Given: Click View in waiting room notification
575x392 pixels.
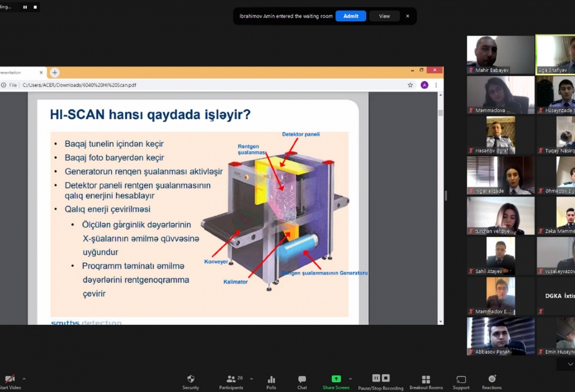Looking at the screenshot, I should (x=384, y=16).
